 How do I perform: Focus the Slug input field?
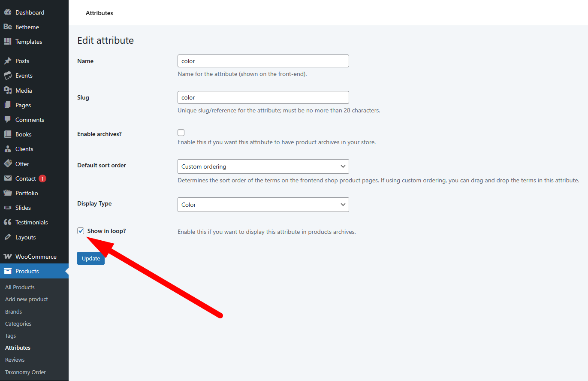coord(263,97)
